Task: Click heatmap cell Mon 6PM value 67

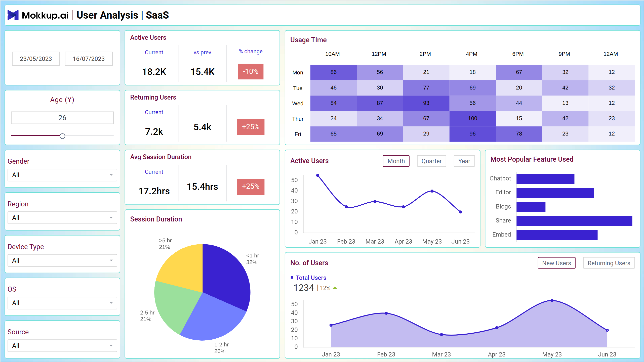Action: point(519,72)
